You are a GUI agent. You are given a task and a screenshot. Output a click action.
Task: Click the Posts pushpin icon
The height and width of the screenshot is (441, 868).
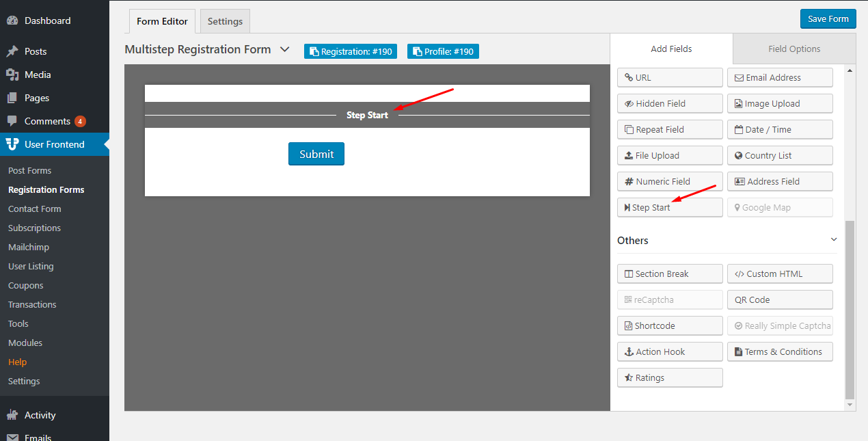click(x=12, y=51)
